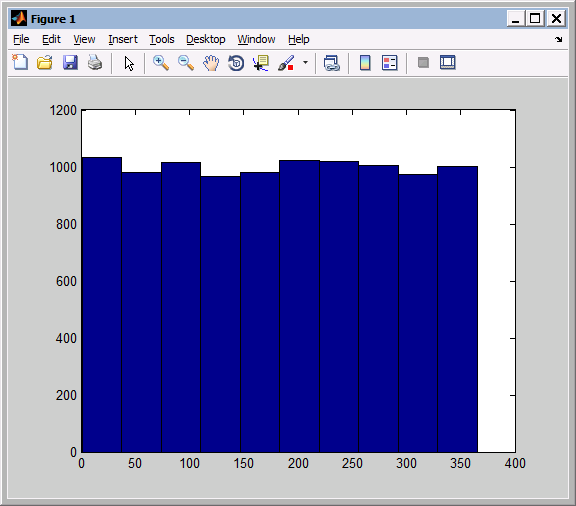Click the Link Plot icon

pos(332,63)
